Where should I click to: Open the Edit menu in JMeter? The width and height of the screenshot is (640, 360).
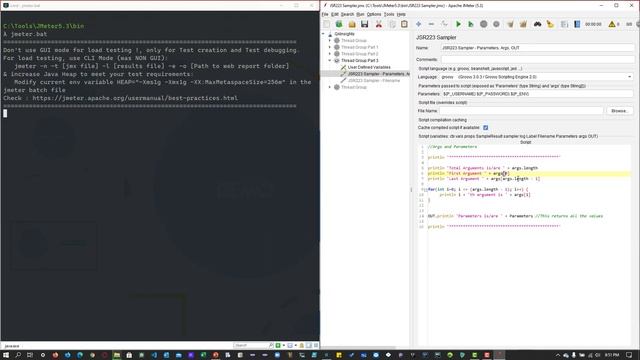pos(335,14)
